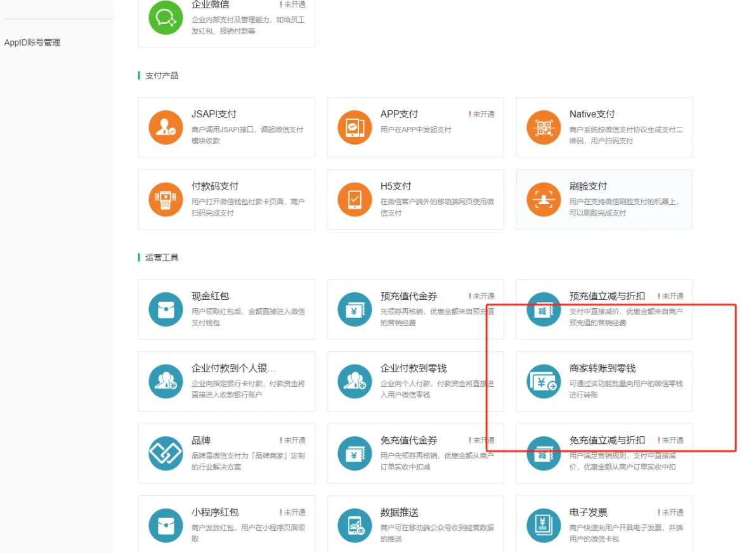Click the 刷脸支付 face scan icon

point(544,200)
